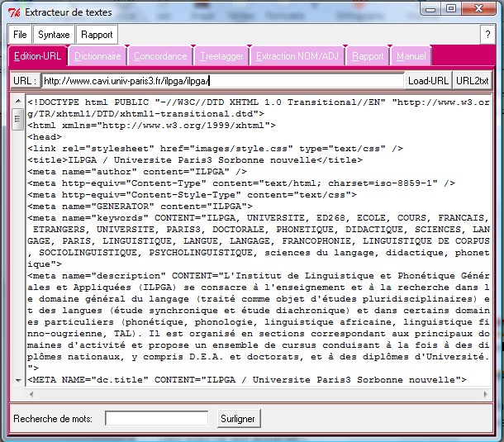Click the question mark help button
The width and height of the screenshot is (504, 442).
coord(487,35)
